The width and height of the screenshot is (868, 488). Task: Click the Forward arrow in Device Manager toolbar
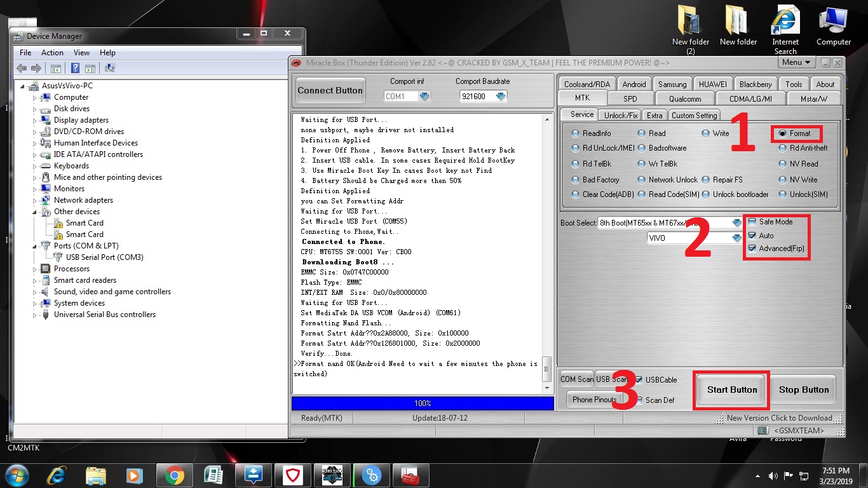pyautogui.click(x=36, y=69)
